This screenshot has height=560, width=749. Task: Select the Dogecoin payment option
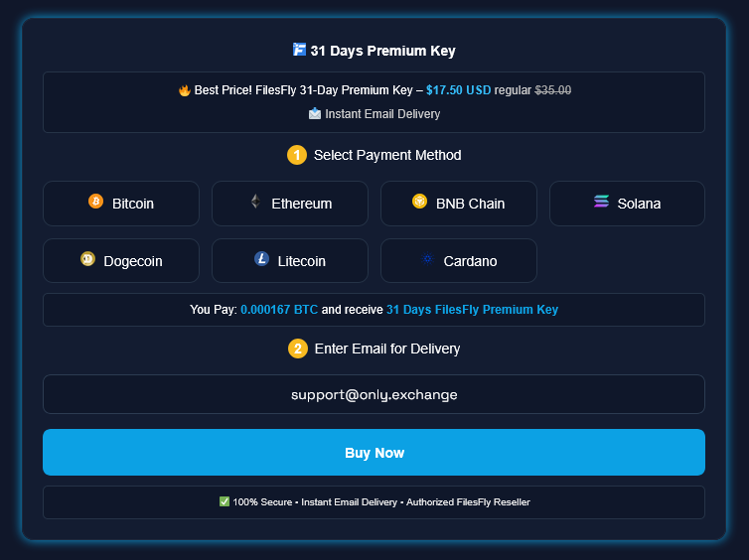click(121, 261)
